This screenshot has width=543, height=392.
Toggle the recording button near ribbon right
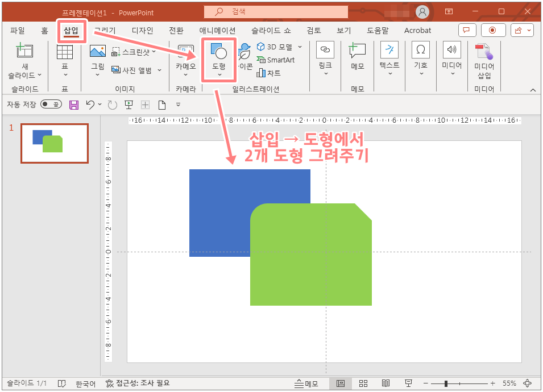(x=492, y=30)
